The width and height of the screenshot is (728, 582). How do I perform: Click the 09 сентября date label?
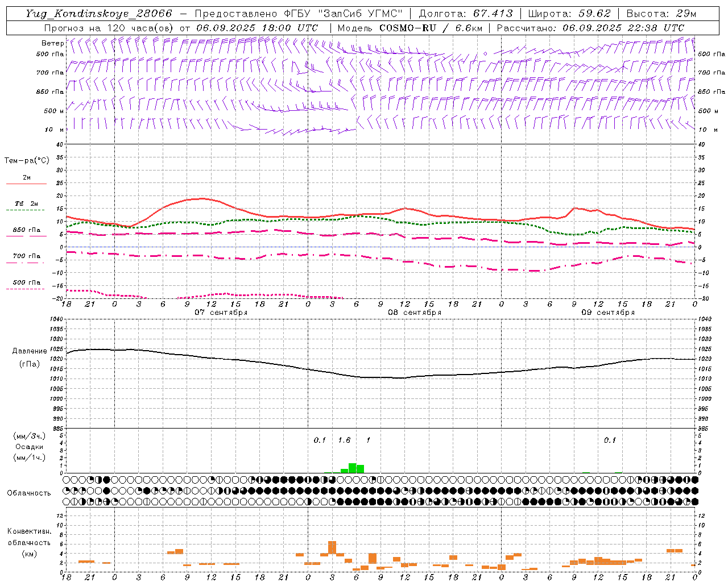(x=608, y=313)
